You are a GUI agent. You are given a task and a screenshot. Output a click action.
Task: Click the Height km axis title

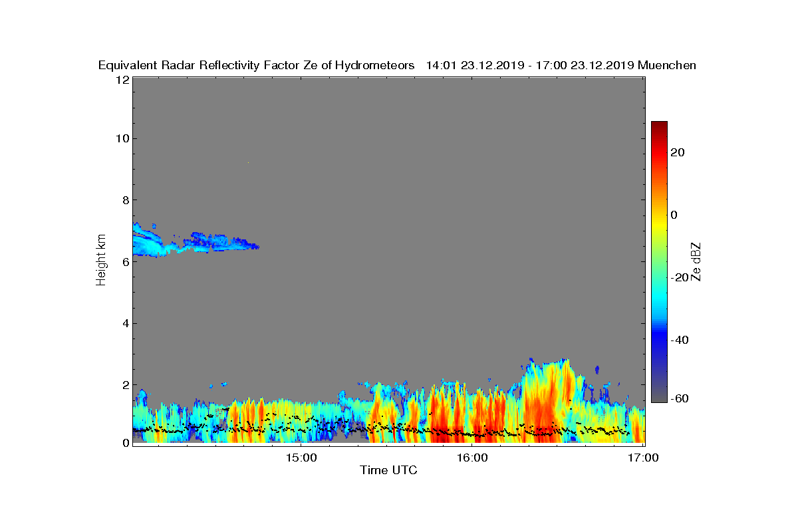pos(101,261)
